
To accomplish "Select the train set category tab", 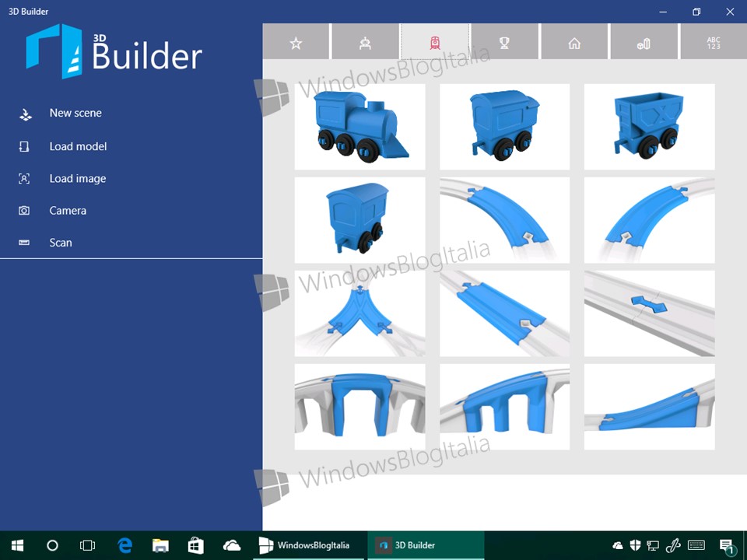I will [435, 42].
